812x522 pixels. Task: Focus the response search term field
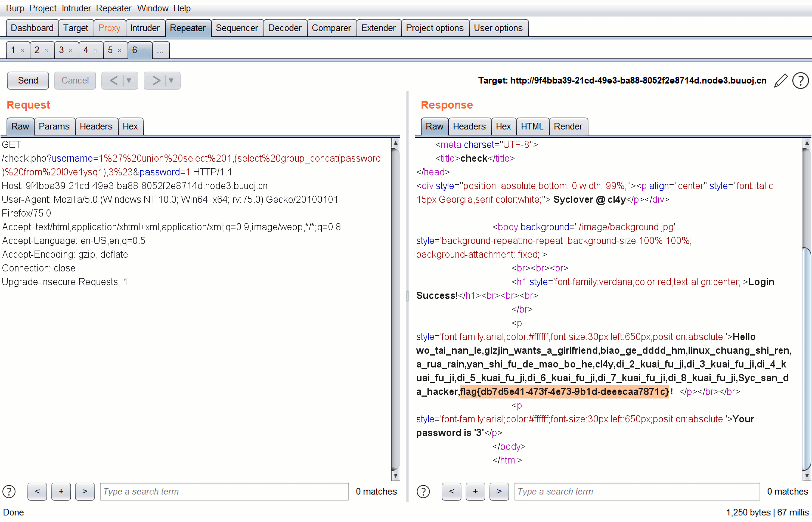[x=637, y=492]
